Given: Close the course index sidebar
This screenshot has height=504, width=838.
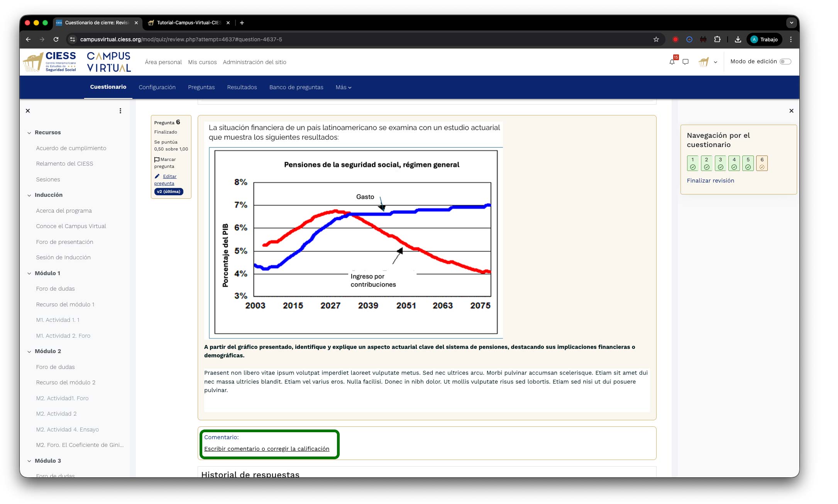Looking at the screenshot, I should 28,111.
